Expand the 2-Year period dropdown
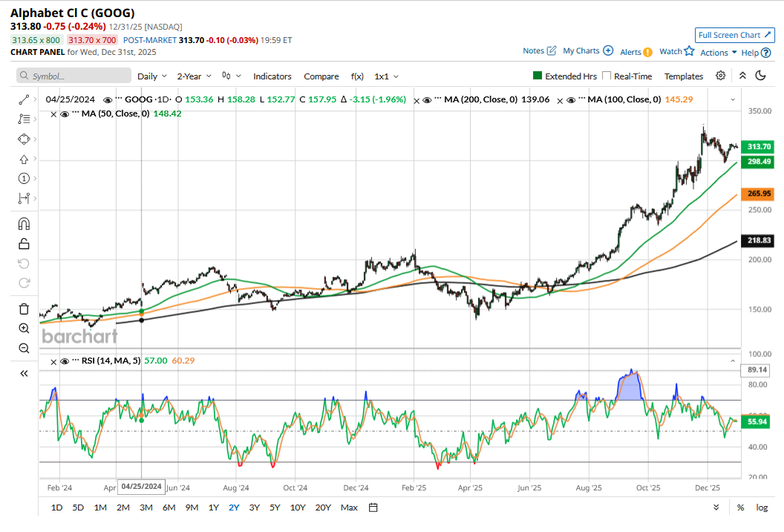The height and width of the screenshot is (532, 784). pyautogui.click(x=194, y=76)
